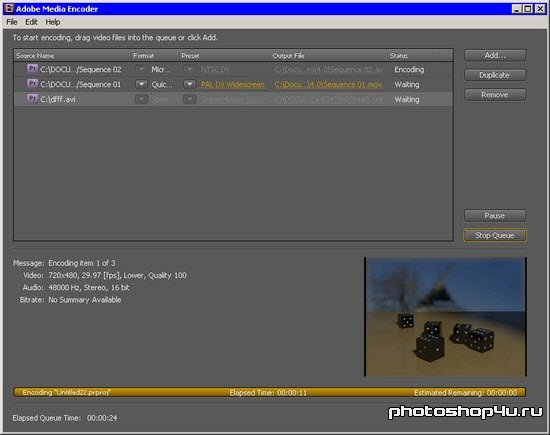Viewport: 550px width, 435px height.
Task: Click the Remove button
Action: click(x=495, y=95)
